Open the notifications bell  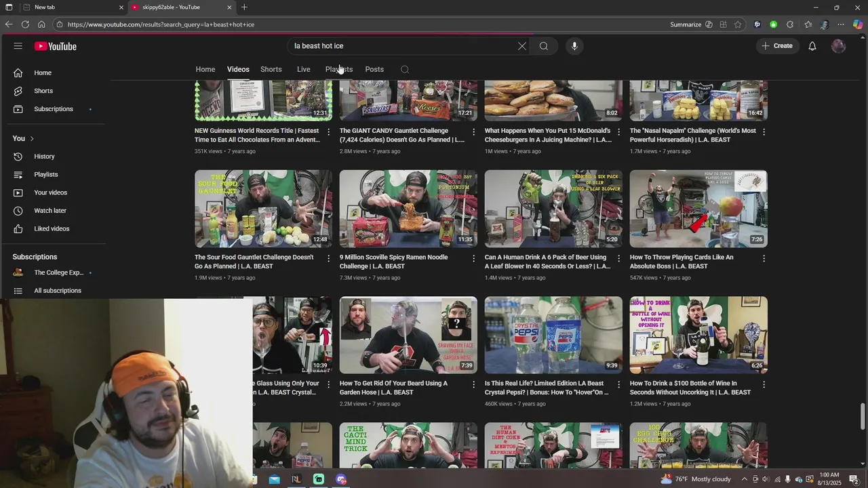point(812,46)
